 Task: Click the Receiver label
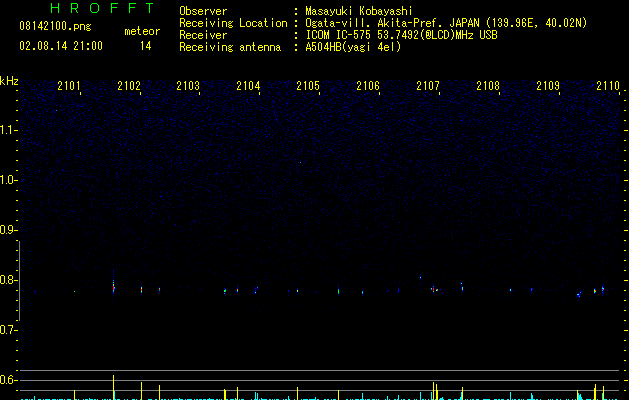(203, 35)
